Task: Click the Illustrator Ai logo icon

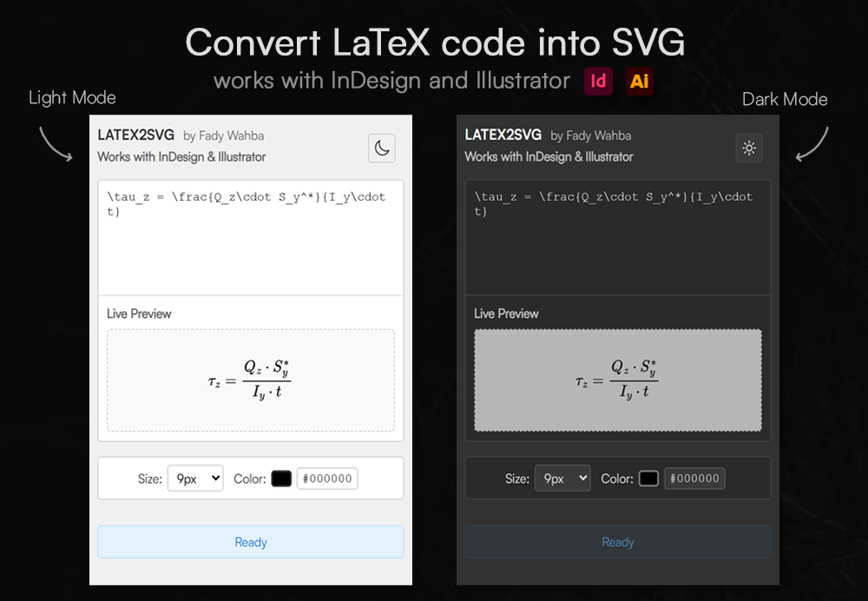Action: pos(640,81)
